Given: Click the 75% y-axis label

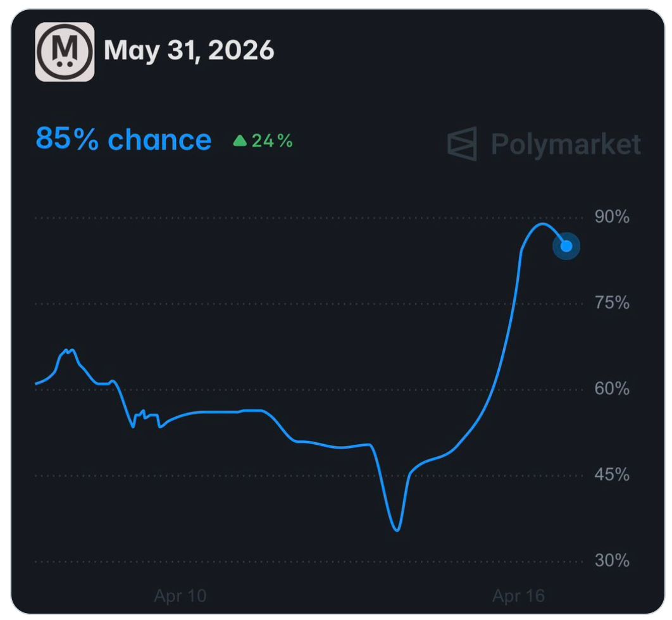Looking at the screenshot, I should [612, 303].
